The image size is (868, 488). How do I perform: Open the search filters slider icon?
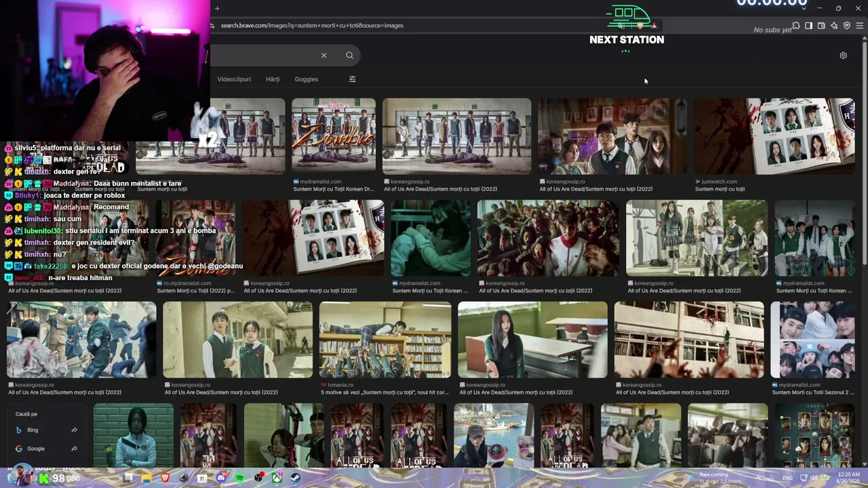[352, 79]
